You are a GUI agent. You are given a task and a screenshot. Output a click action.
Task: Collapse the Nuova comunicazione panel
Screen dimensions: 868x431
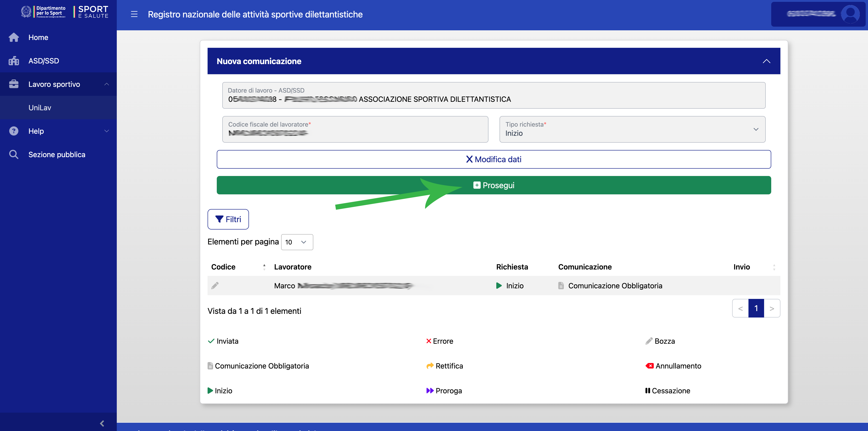pos(766,61)
